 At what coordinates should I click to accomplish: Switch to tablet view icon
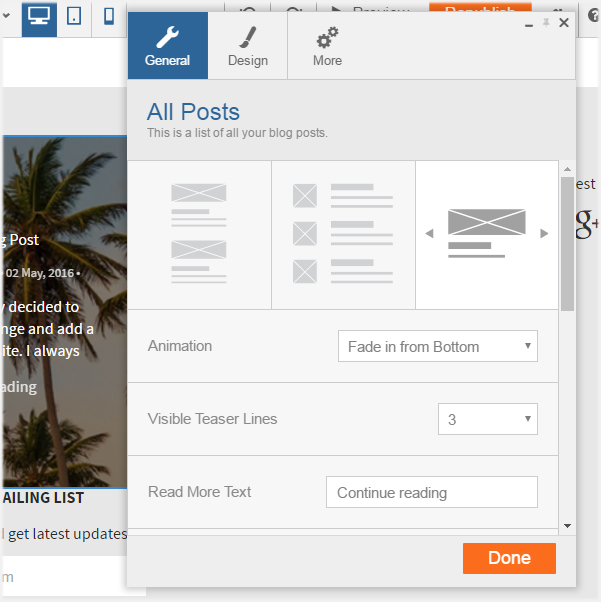click(x=74, y=17)
